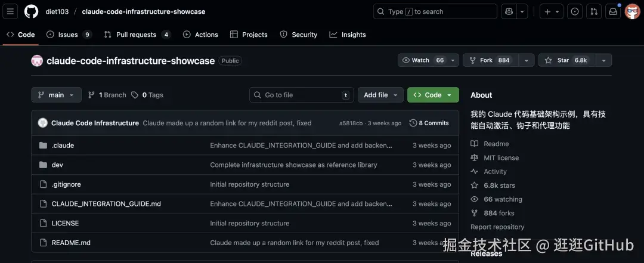644x263 pixels.
Task: Click the repository owner avatar beside title
Action: (37, 61)
